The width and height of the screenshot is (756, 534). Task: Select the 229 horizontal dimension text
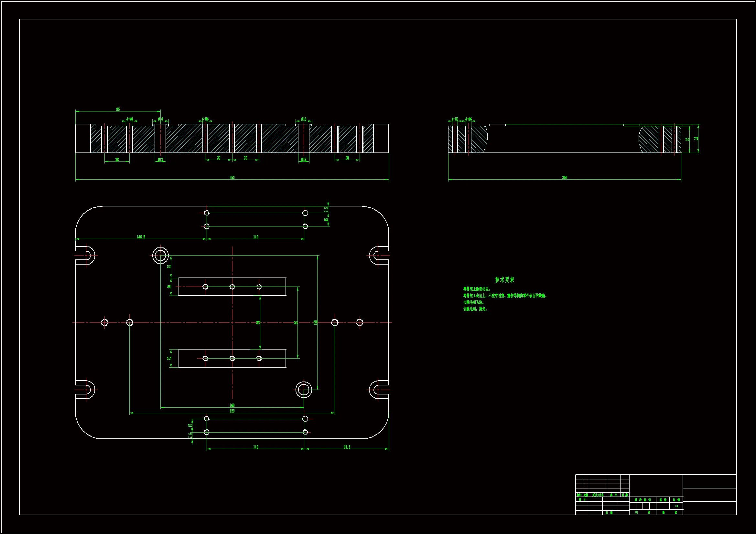tap(232, 411)
